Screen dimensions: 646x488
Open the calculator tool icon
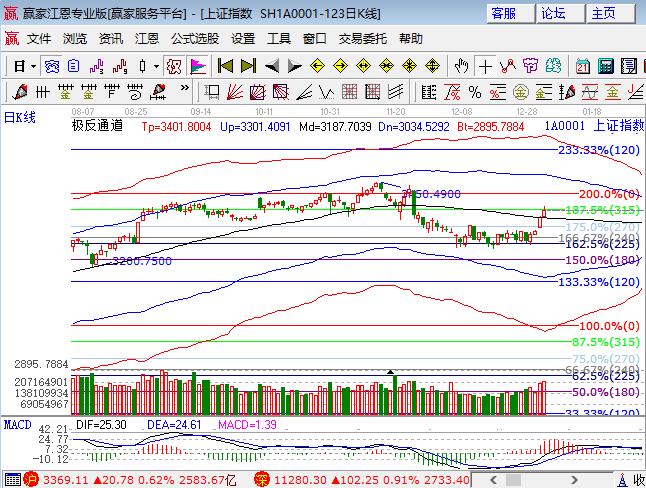pos(605,66)
